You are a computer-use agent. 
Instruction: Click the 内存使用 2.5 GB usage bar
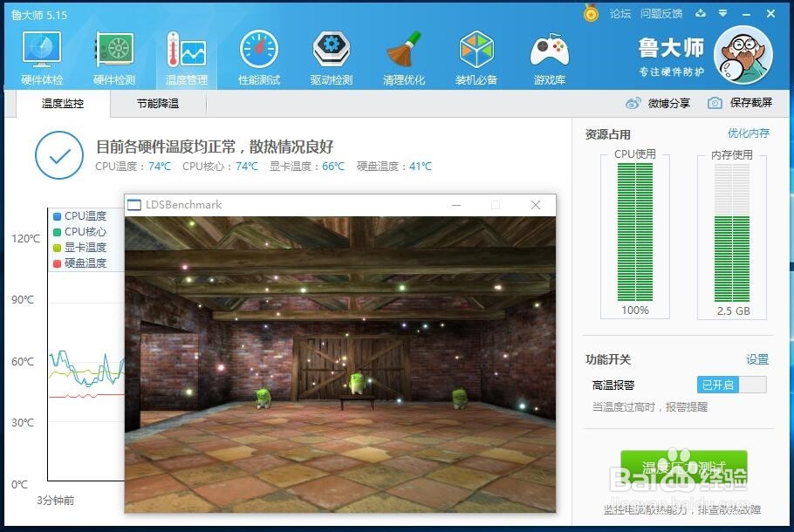pos(732,232)
